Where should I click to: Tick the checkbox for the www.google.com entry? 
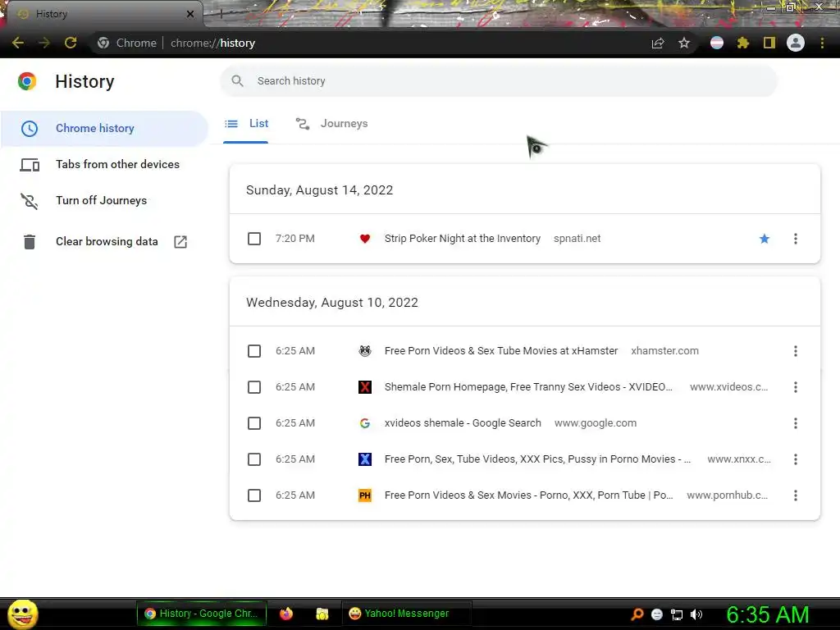click(x=254, y=423)
